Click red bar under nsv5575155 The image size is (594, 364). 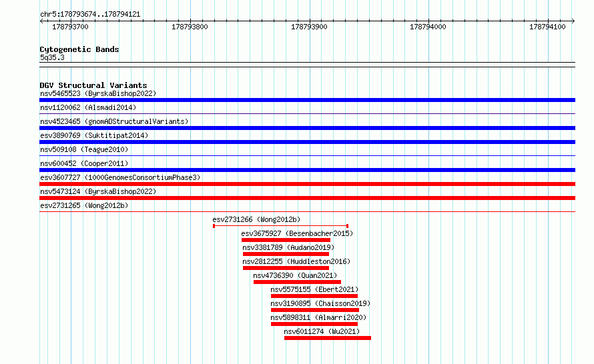coord(314,296)
